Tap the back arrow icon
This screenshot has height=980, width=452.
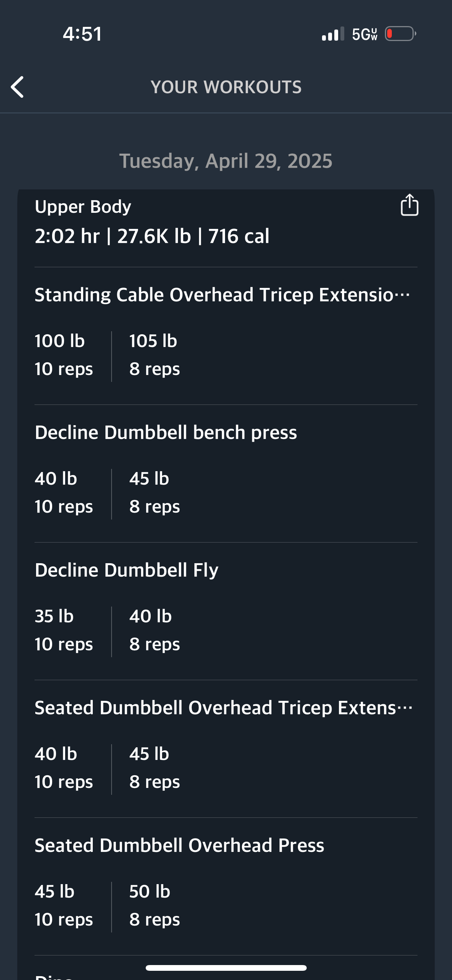18,87
